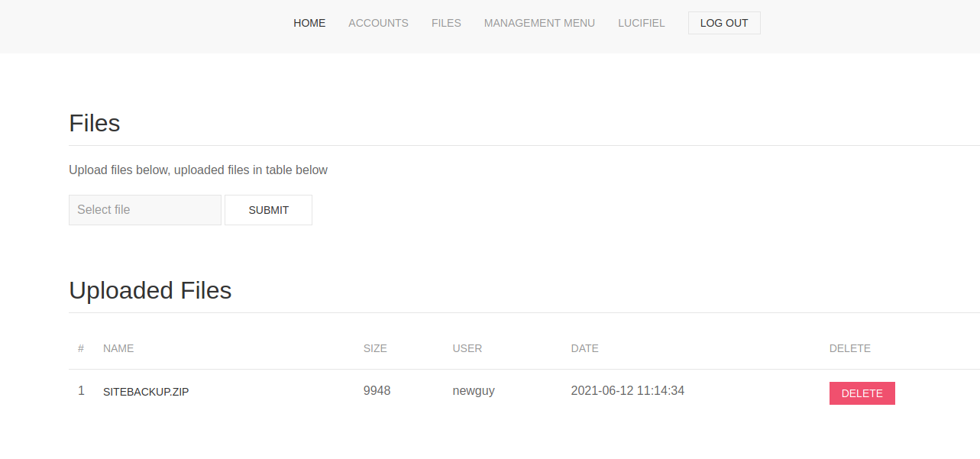Image resolution: width=980 pixels, height=459 pixels.
Task: Select the newguy user cell
Action: click(x=474, y=390)
